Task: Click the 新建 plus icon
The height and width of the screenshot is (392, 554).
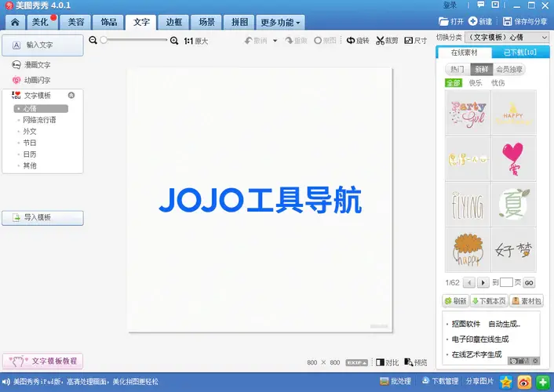Action: click(x=472, y=21)
